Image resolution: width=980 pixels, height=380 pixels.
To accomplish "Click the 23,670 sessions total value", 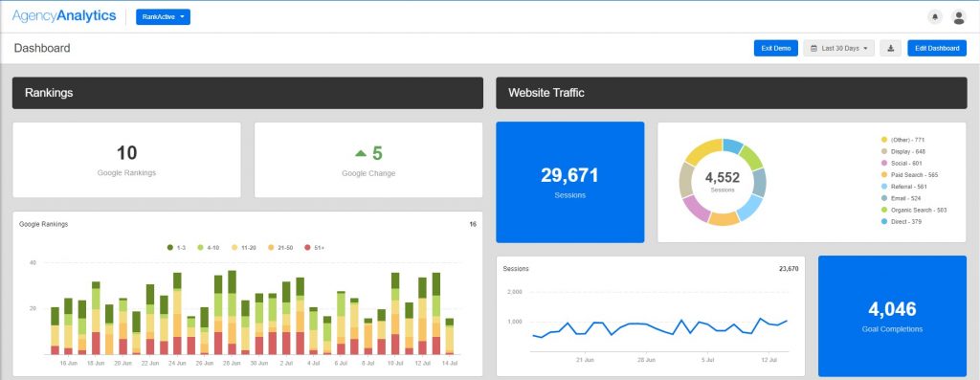I will click(789, 269).
